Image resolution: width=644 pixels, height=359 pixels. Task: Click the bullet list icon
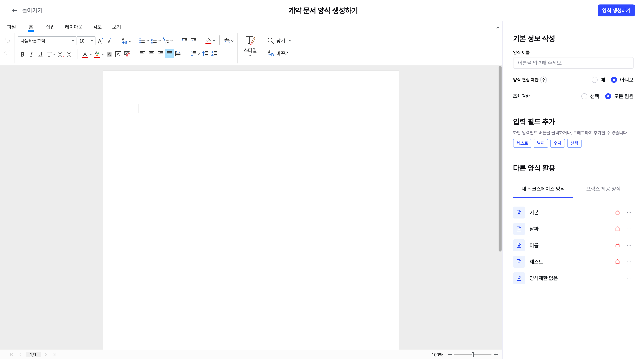tap(142, 40)
